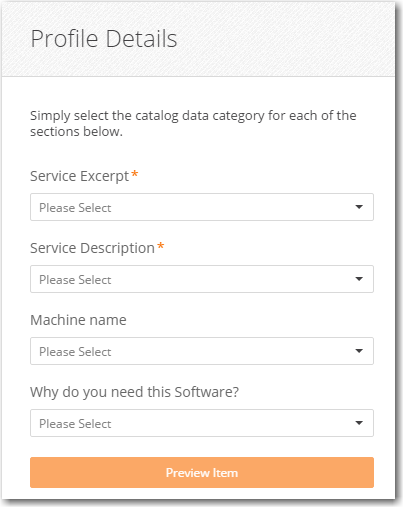The height and width of the screenshot is (507, 403).
Task: Click the caret arrow of the software reason dropdown
Action: (359, 423)
